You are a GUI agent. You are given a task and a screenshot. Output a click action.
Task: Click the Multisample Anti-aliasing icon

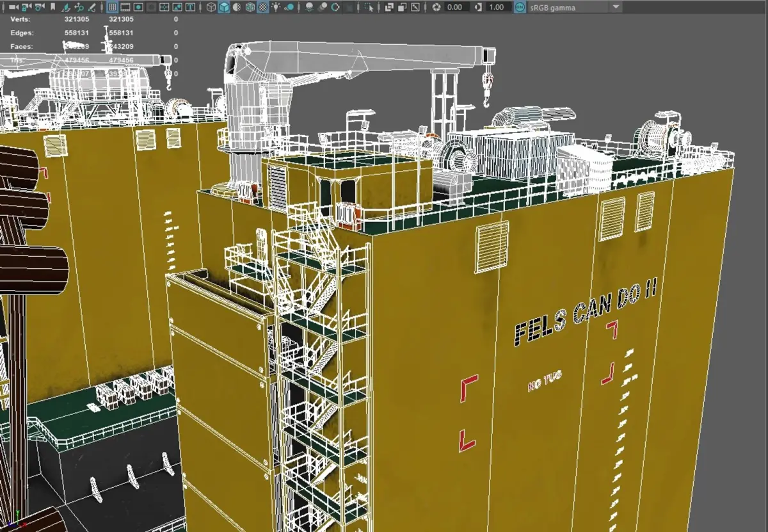335,7
